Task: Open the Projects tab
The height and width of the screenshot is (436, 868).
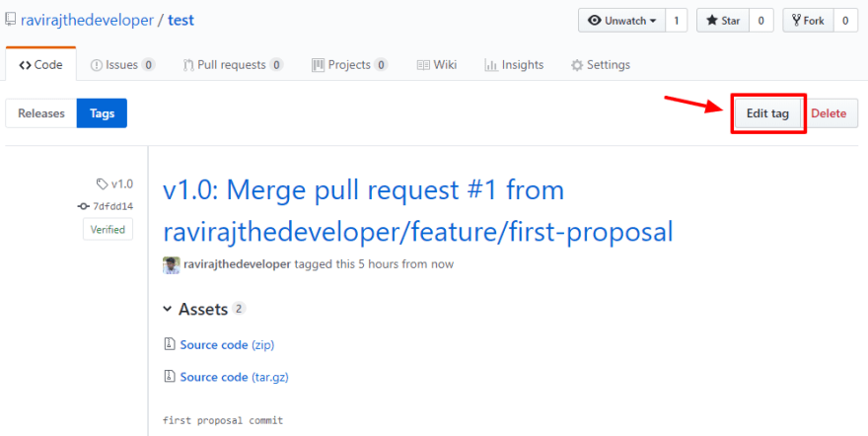Action: pos(349,65)
